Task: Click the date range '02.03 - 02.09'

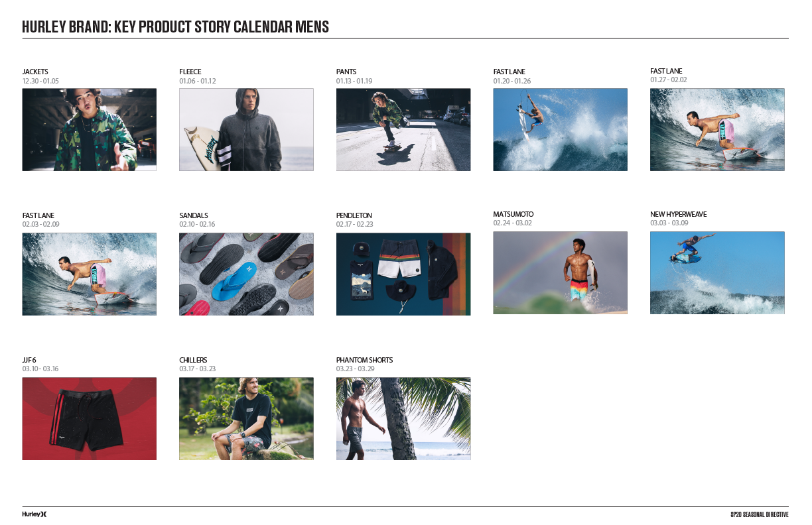Action: click(41, 224)
